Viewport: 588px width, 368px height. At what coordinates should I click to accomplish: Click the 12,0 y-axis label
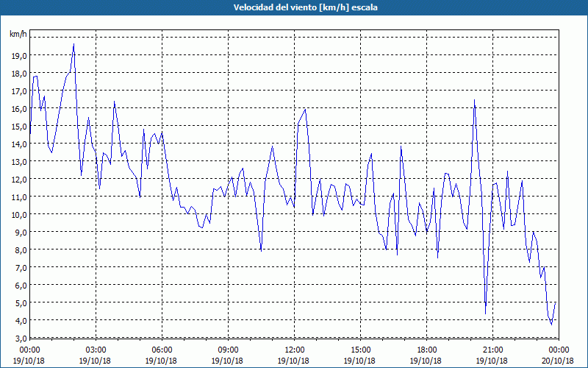[20, 179]
